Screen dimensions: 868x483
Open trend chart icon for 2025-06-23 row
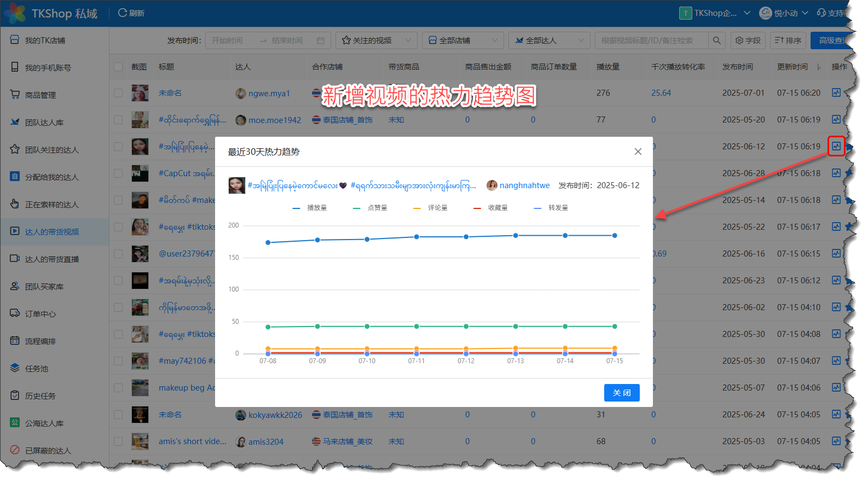pyautogui.click(x=836, y=281)
